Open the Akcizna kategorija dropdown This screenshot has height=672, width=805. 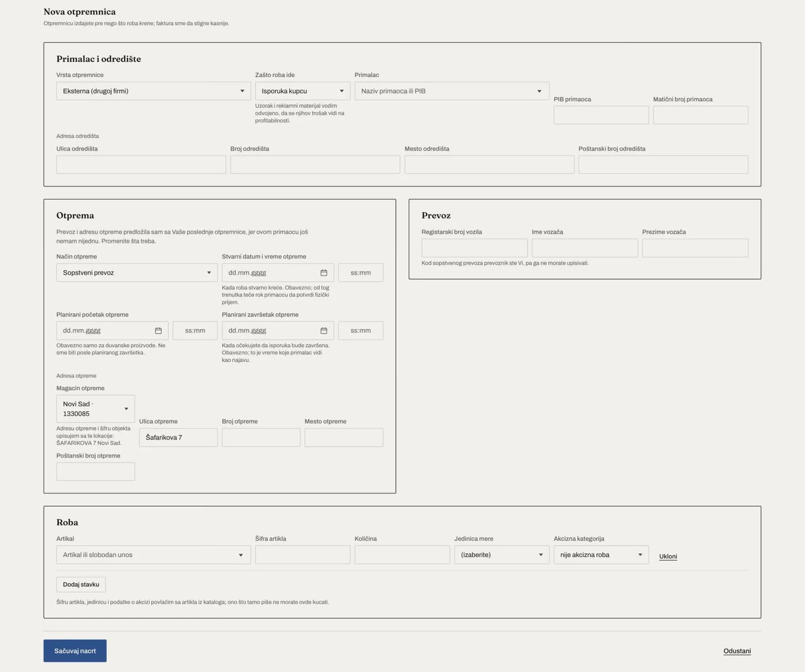pyautogui.click(x=601, y=555)
